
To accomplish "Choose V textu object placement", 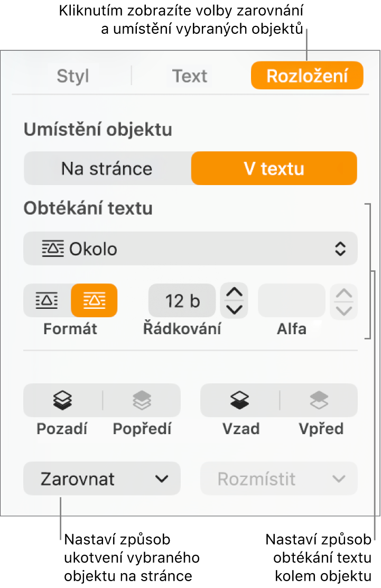I will coord(274,168).
